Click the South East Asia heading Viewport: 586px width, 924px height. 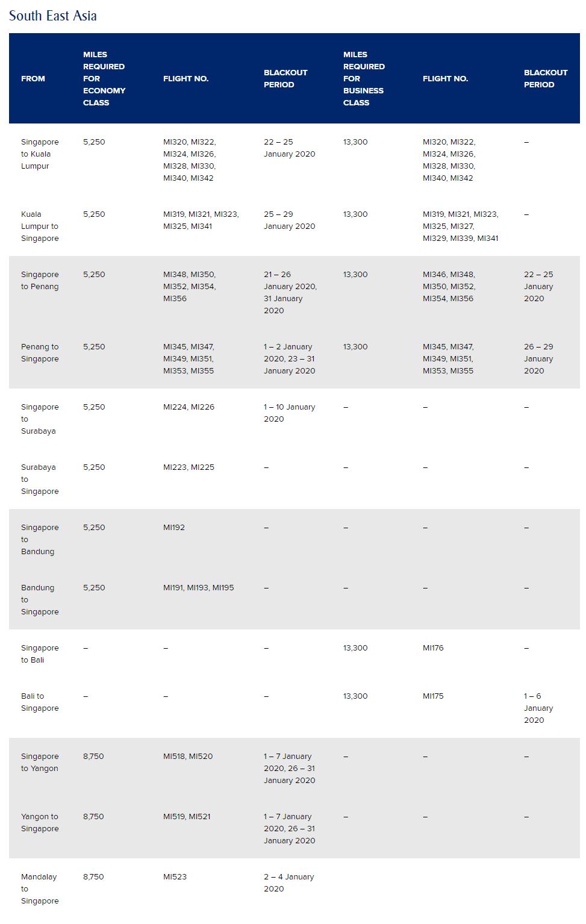click(x=53, y=16)
